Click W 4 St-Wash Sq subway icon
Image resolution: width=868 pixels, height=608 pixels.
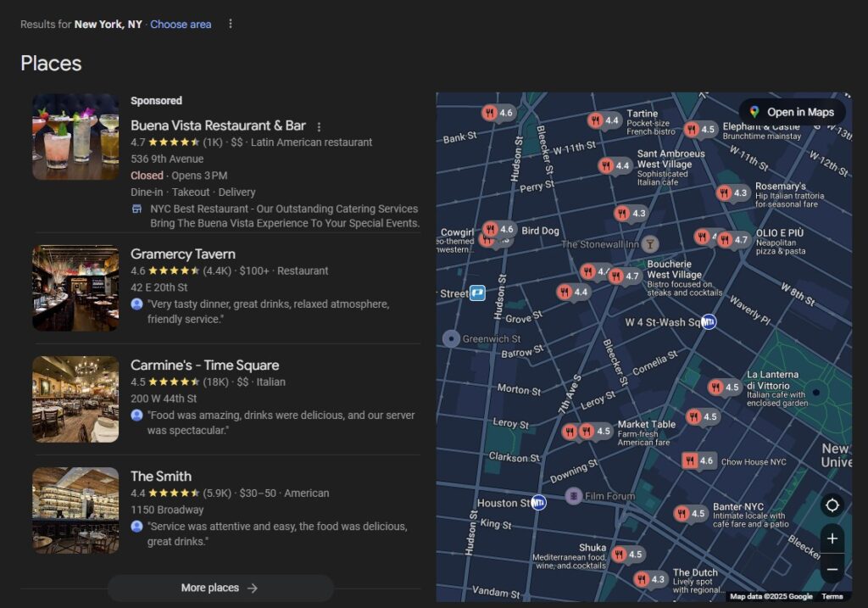tap(709, 321)
